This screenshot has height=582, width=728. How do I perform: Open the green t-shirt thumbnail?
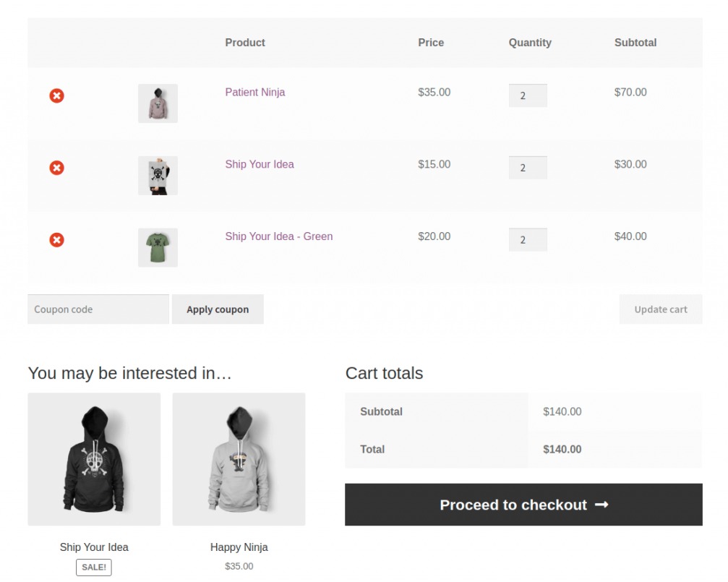pos(158,247)
